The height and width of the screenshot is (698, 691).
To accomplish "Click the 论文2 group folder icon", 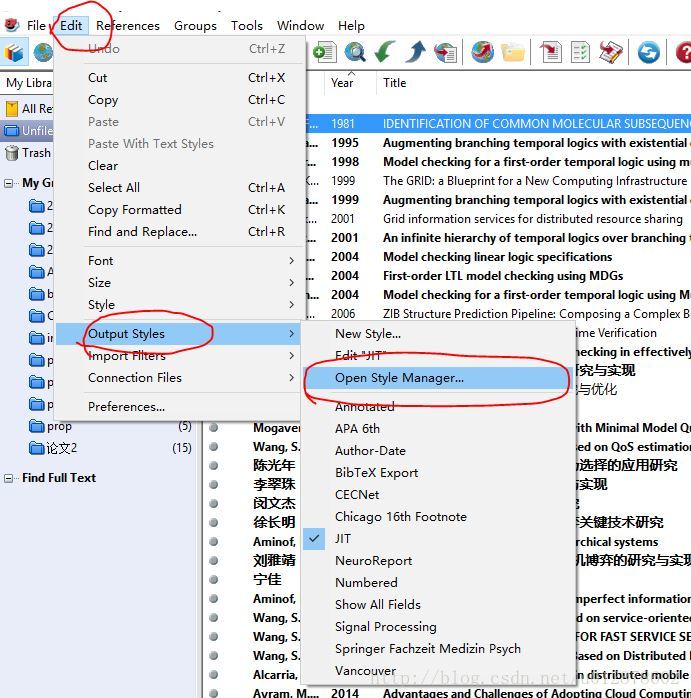I will point(37,447).
